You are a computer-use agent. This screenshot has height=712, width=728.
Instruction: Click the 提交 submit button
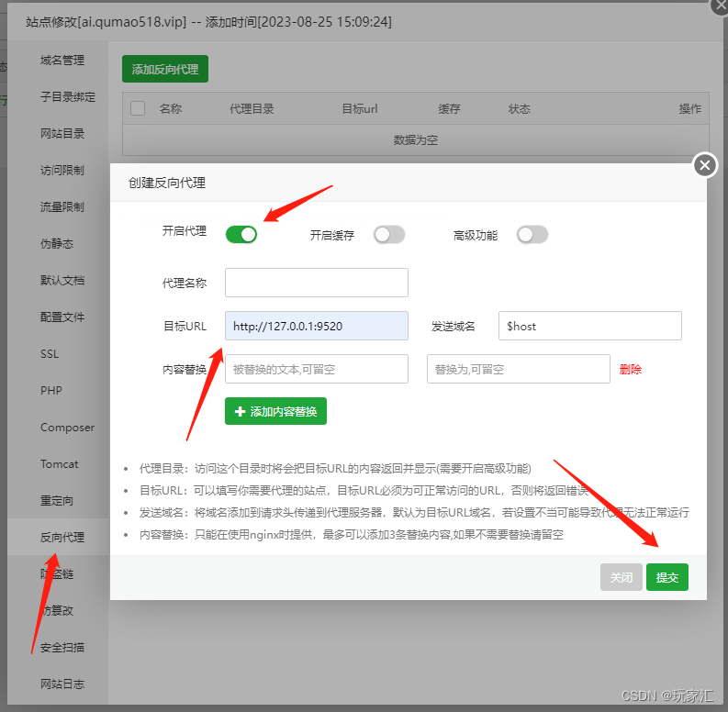(667, 577)
